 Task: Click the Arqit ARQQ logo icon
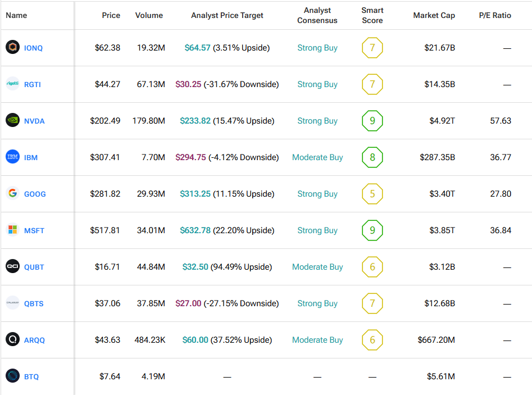(12, 340)
